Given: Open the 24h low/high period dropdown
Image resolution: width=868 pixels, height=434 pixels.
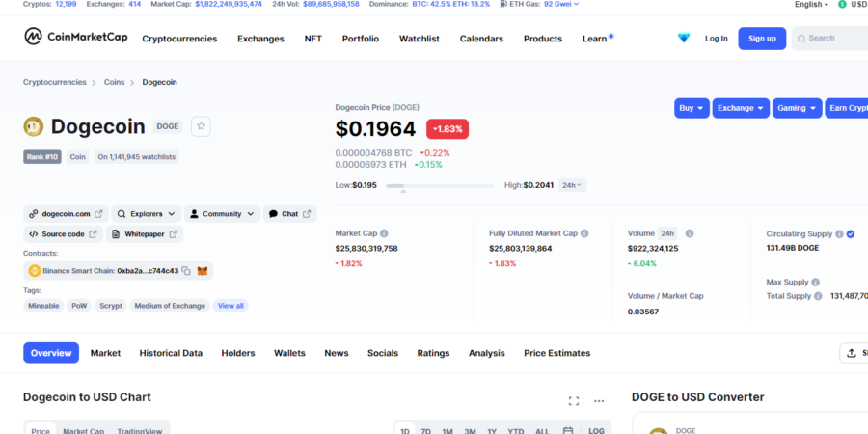Looking at the screenshot, I should tap(572, 185).
